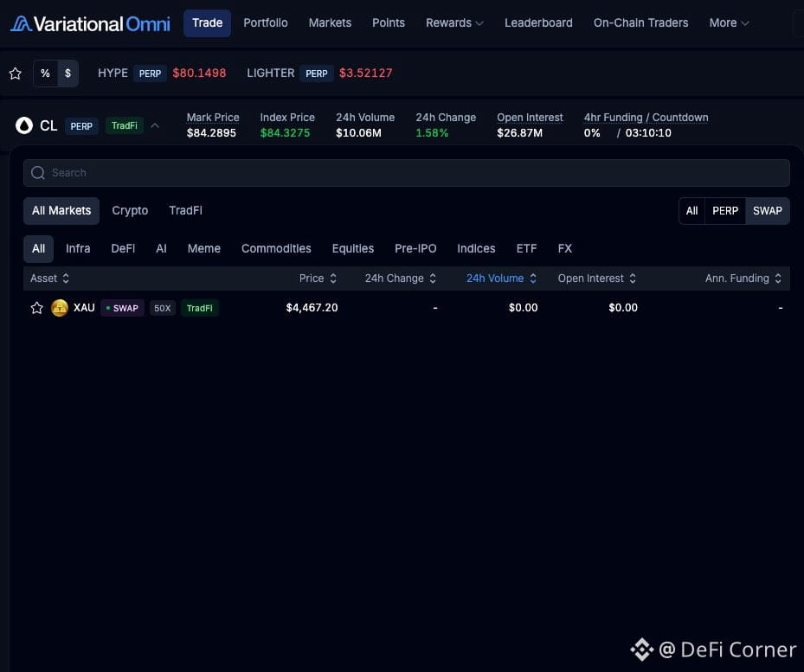Filter by Pre-IPO category
Image resolution: width=804 pixels, height=672 pixels.
[415, 248]
